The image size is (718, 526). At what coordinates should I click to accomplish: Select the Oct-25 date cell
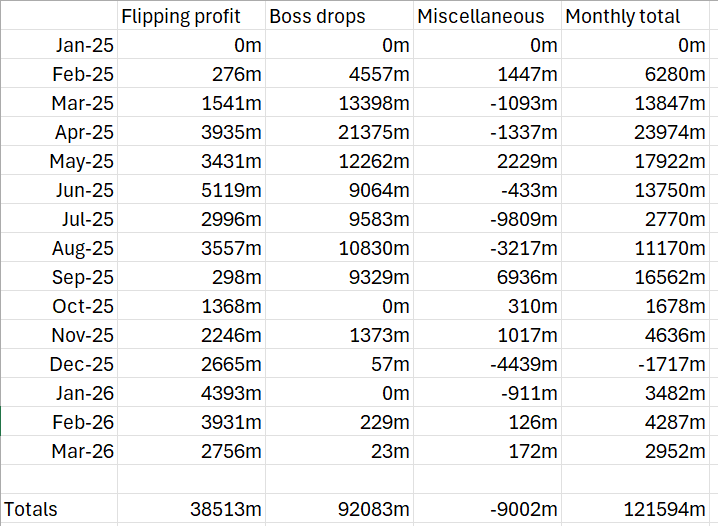tap(59, 306)
